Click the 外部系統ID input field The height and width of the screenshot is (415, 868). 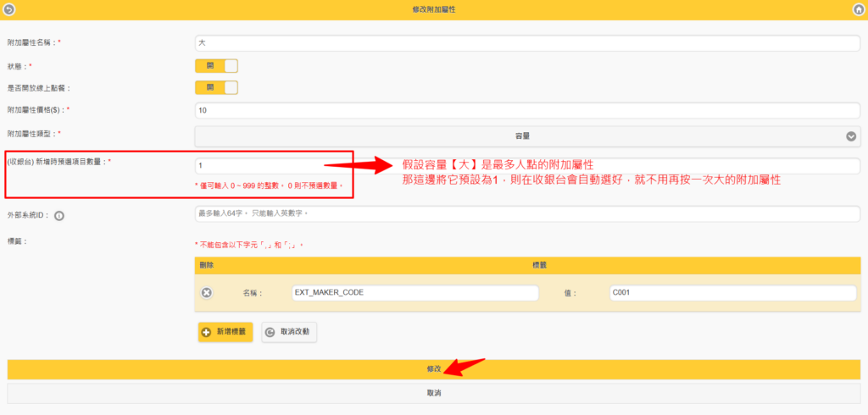tap(527, 213)
